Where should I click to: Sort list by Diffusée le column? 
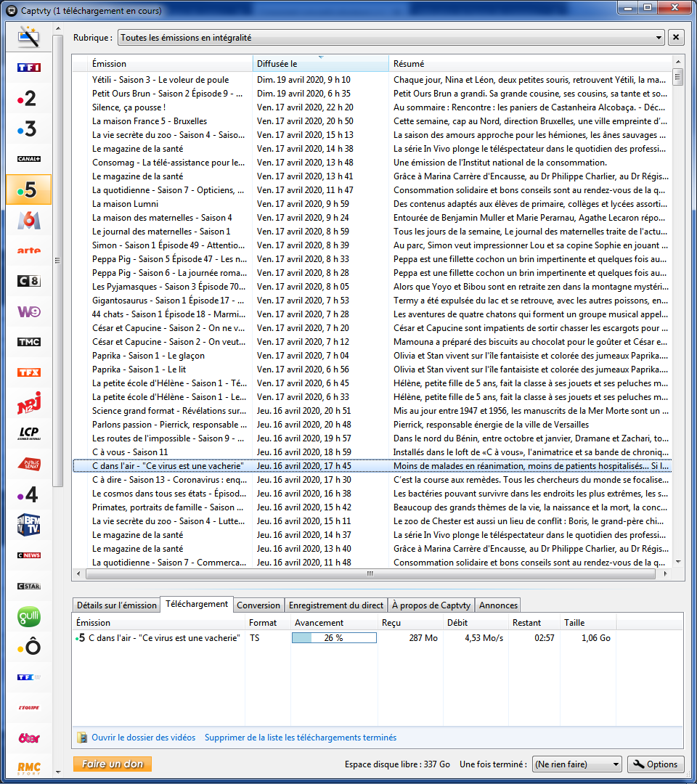pos(320,63)
